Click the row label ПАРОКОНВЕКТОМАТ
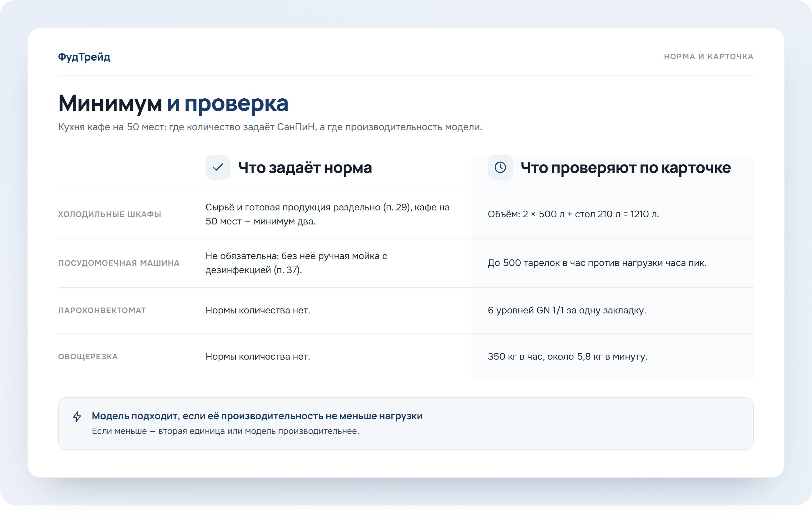The height and width of the screenshot is (521, 812). [102, 310]
